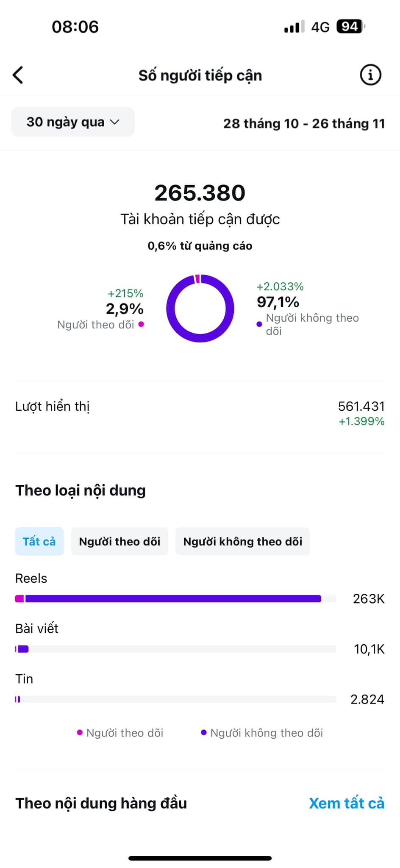Tap the "28 tháng 10 - 26 tháng 11" date text
Viewport: 400px width, 868px height.
(x=304, y=123)
